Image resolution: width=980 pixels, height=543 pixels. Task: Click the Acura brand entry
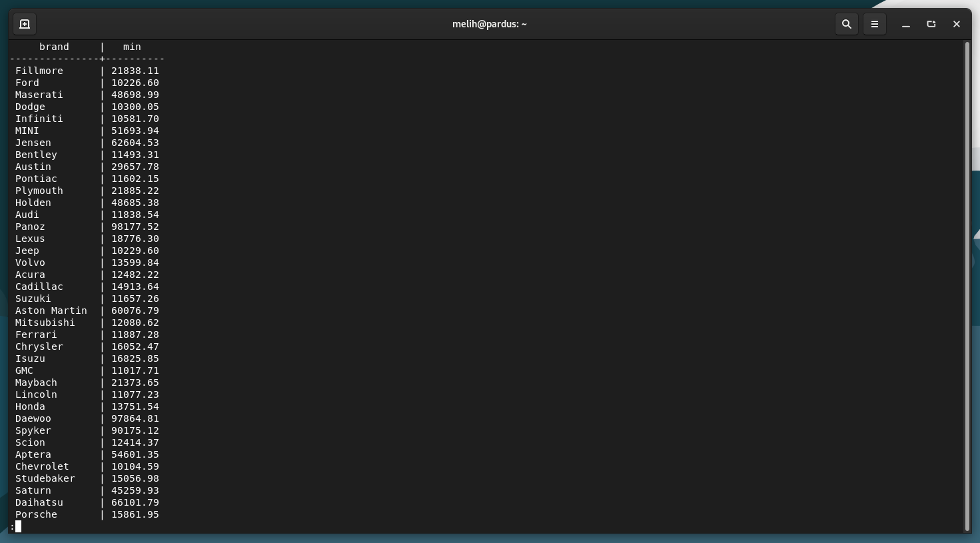pyautogui.click(x=30, y=274)
